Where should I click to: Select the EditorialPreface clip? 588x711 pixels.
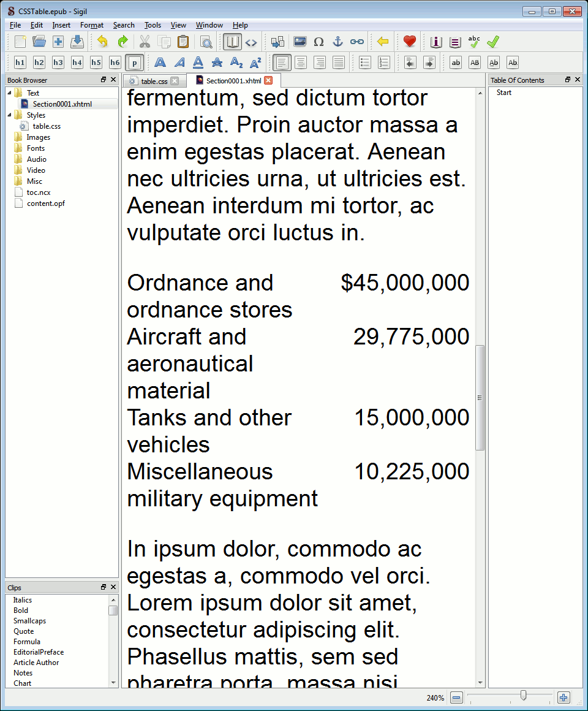pyautogui.click(x=39, y=652)
